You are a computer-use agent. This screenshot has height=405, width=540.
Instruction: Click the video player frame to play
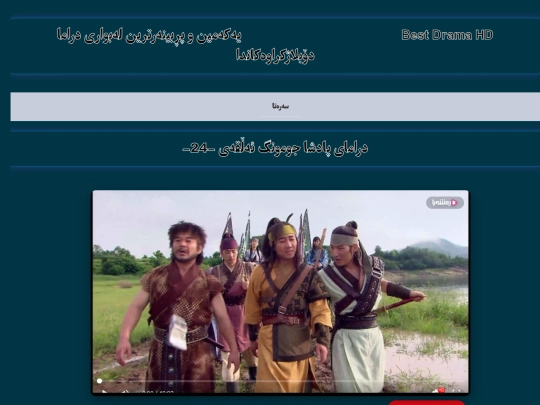(x=280, y=292)
